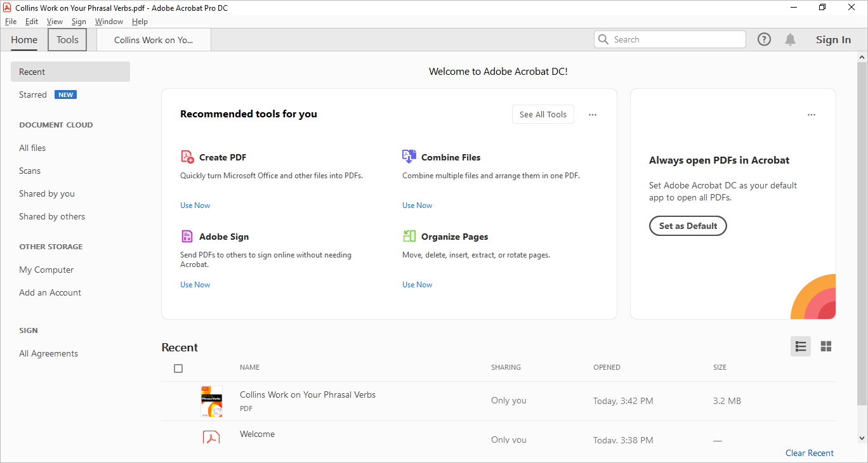Switch to grid thumbnail view
This screenshot has height=463, width=868.
click(825, 346)
